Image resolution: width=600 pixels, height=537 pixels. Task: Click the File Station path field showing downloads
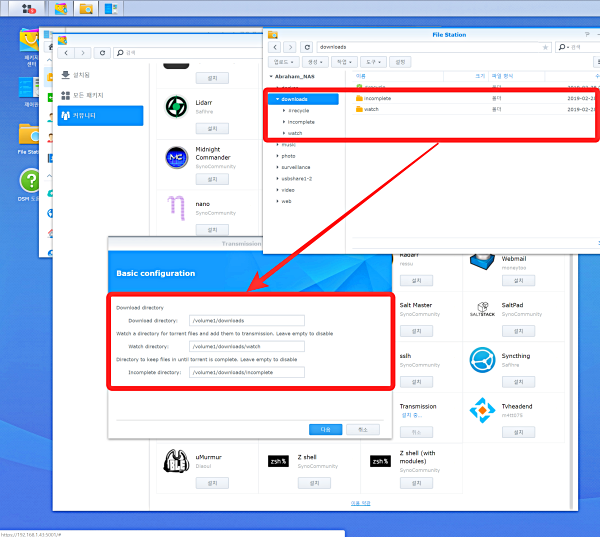coord(429,47)
